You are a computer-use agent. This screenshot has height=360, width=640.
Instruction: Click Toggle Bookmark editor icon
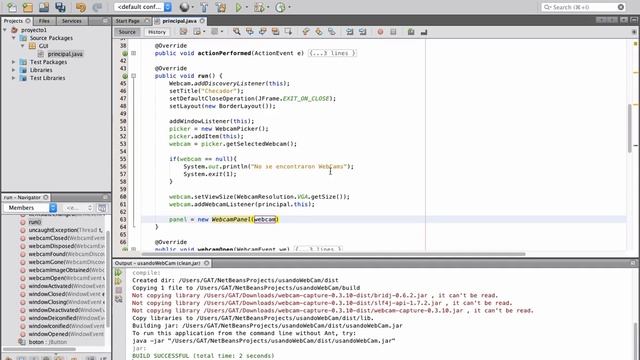(332, 32)
